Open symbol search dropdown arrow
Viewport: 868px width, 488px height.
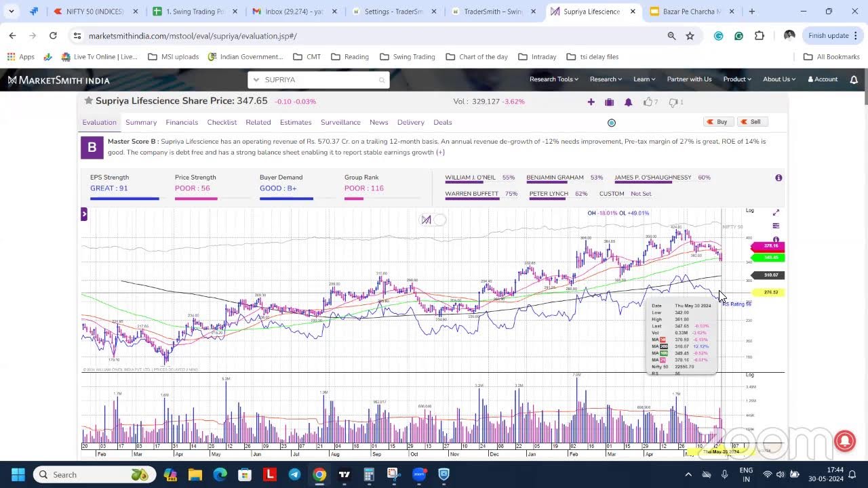pyautogui.click(x=256, y=80)
